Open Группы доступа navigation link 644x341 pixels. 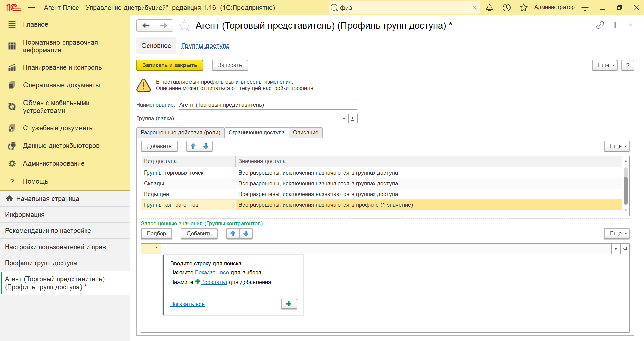pos(206,46)
